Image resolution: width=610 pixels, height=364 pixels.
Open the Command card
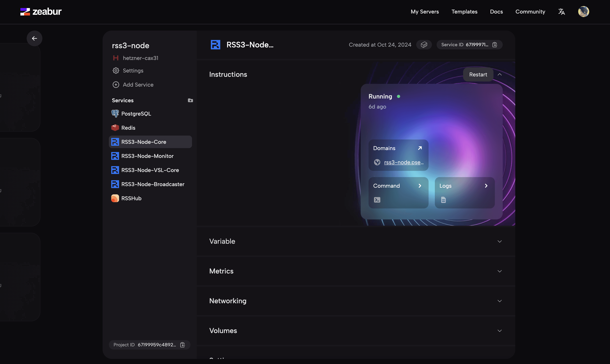click(398, 193)
